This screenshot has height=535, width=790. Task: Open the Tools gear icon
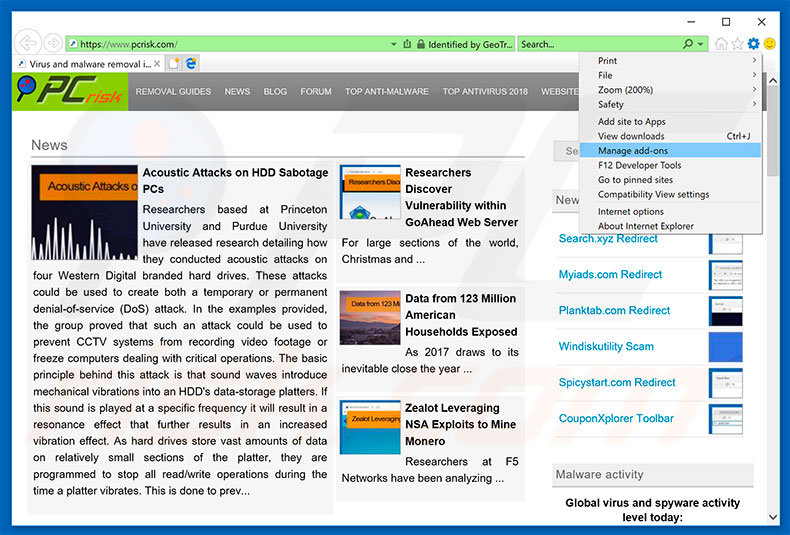tap(754, 44)
